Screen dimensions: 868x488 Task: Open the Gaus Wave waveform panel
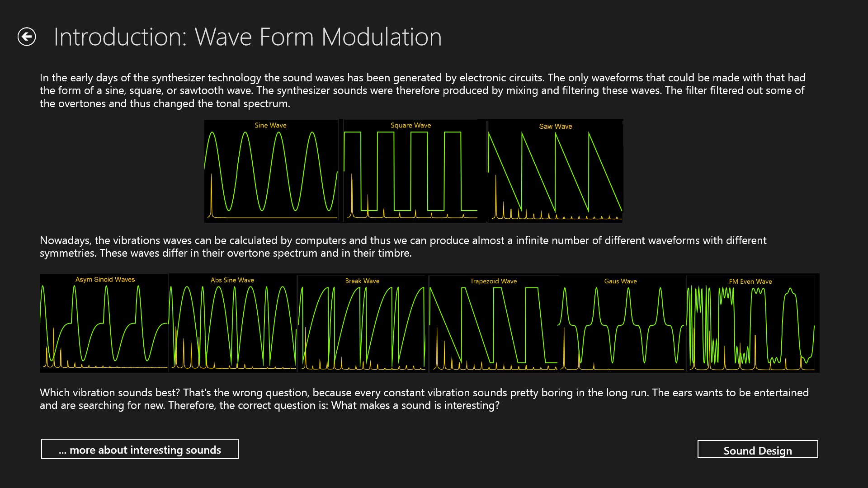point(621,323)
